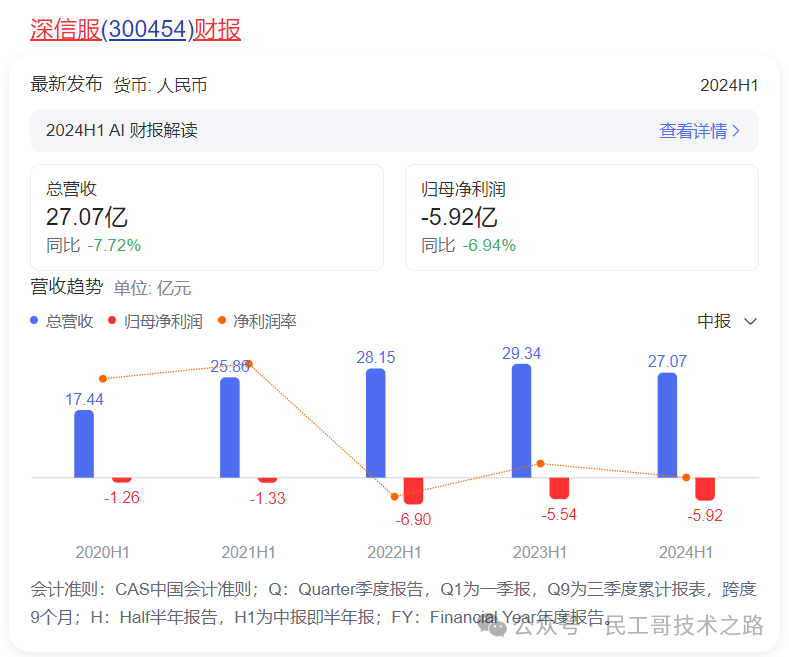Click the 2020H1 orange margin point

pos(103,379)
